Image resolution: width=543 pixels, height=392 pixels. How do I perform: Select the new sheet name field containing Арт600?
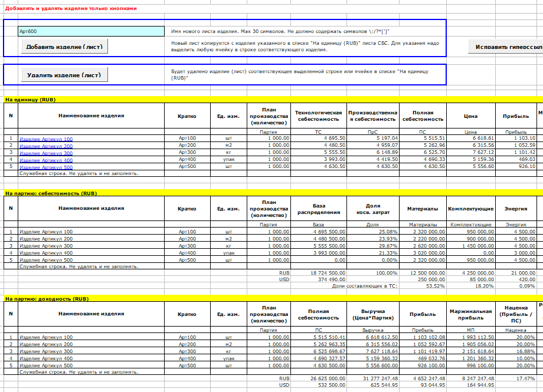91,31
